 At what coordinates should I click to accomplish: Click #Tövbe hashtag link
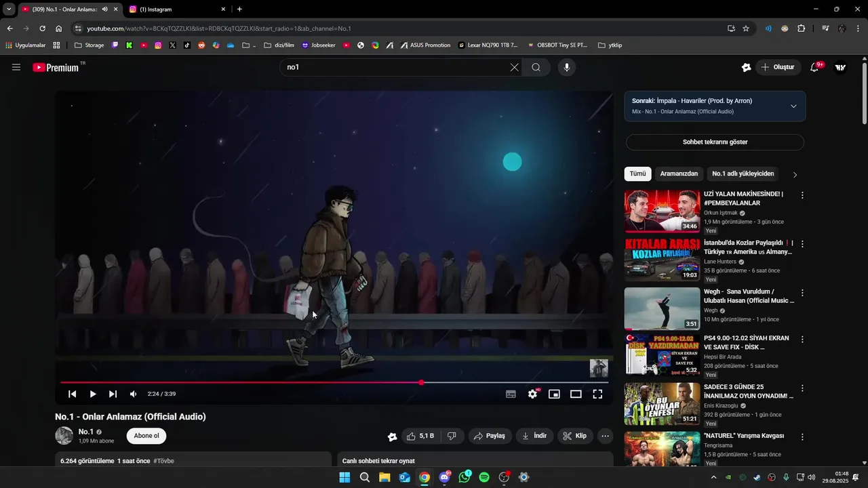coord(163,461)
